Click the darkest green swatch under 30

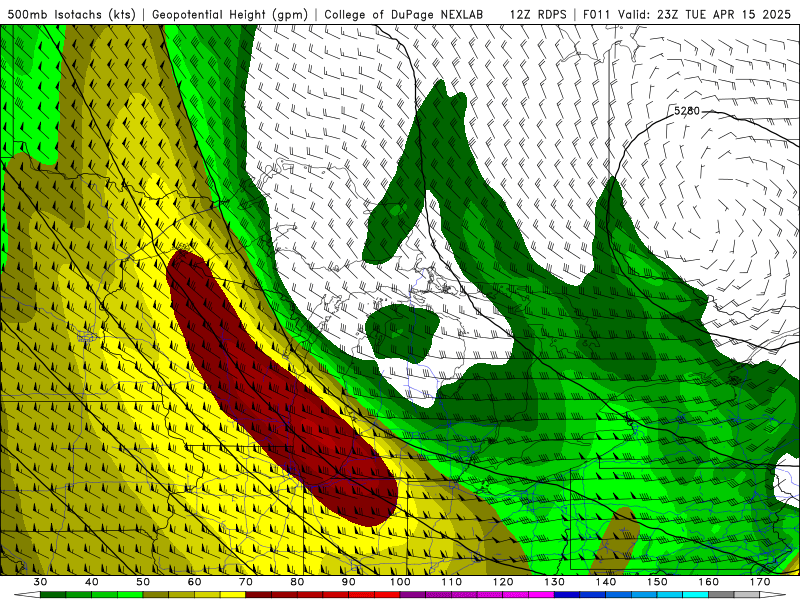[x=53, y=595]
